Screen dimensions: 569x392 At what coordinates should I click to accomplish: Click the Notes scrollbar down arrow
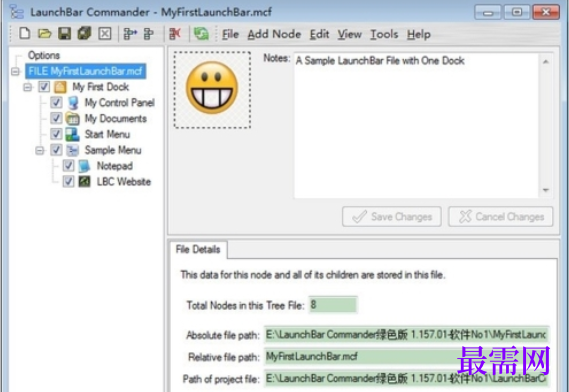click(545, 190)
